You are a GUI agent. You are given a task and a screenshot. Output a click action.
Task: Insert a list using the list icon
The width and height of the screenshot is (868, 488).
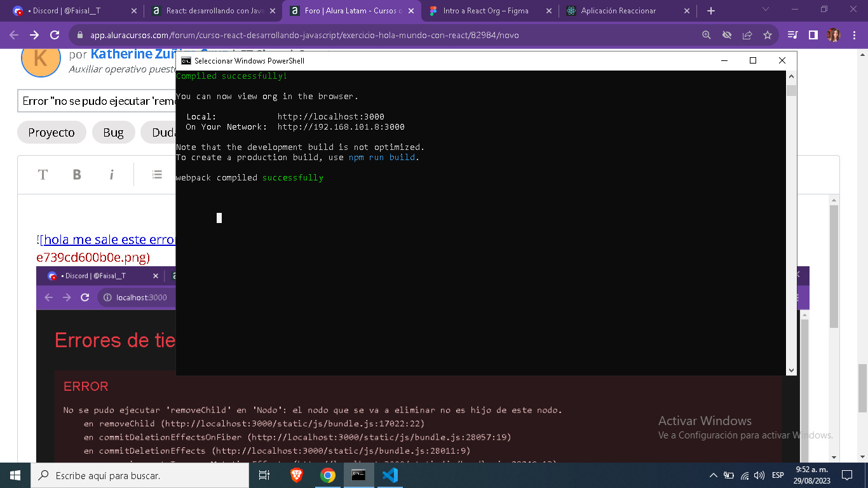click(157, 175)
